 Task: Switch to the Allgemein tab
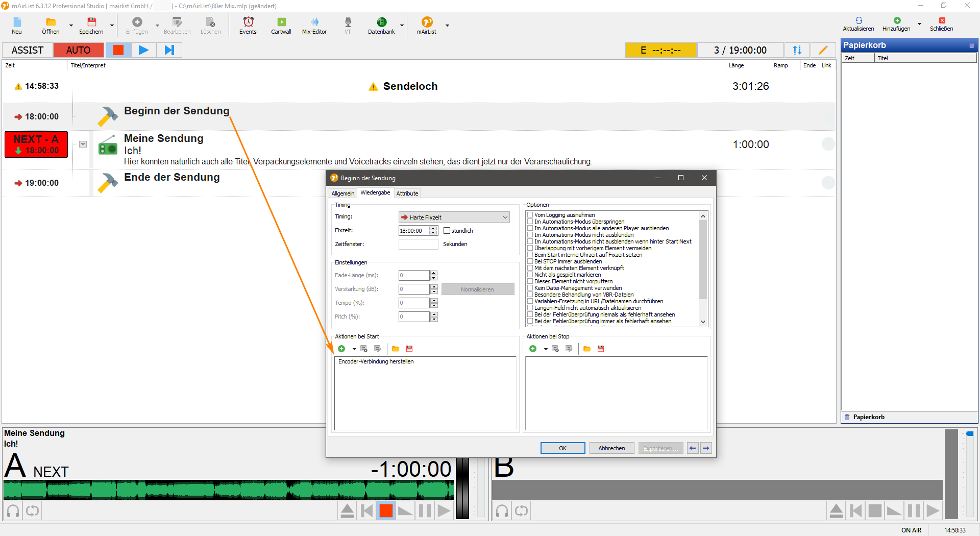342,193
